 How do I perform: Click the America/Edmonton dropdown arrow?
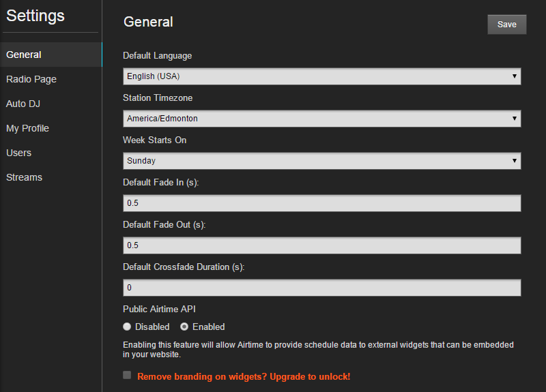pos(515,119)
